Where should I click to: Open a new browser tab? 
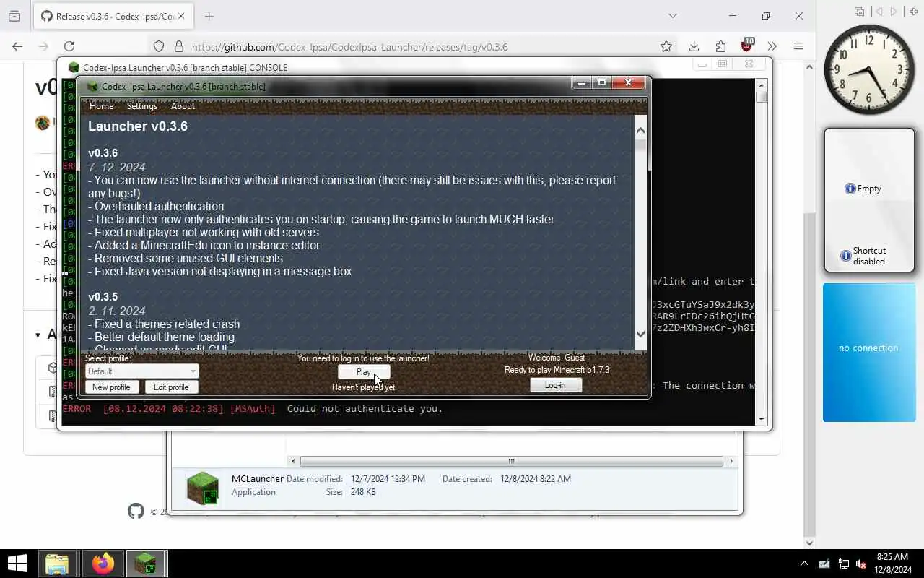(209, 16)
